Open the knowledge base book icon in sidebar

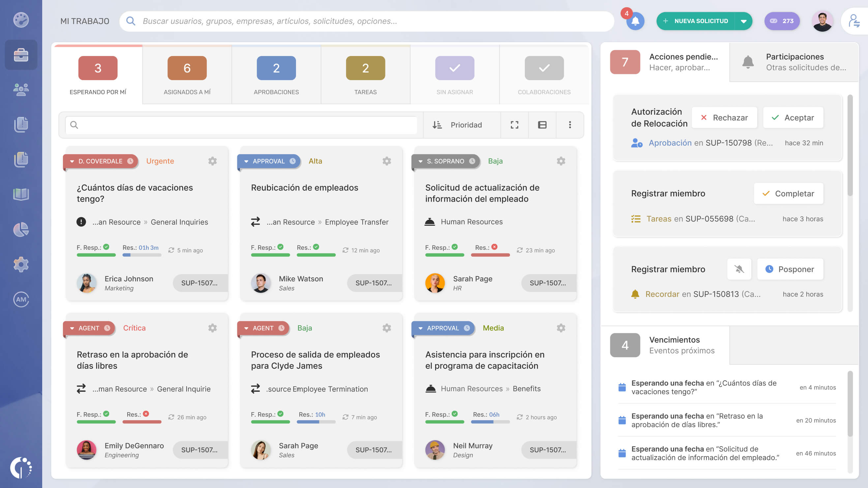pyautogui.click(x=21, y=195)
